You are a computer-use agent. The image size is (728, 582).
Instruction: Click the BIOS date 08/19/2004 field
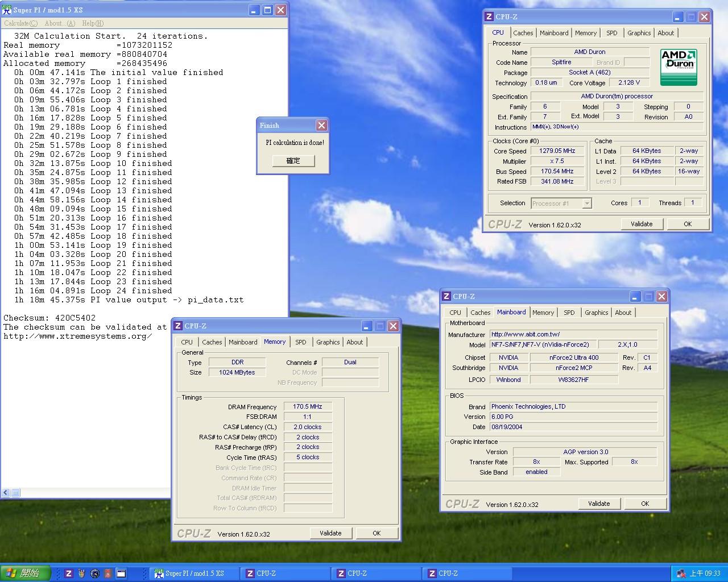point(574,427)
